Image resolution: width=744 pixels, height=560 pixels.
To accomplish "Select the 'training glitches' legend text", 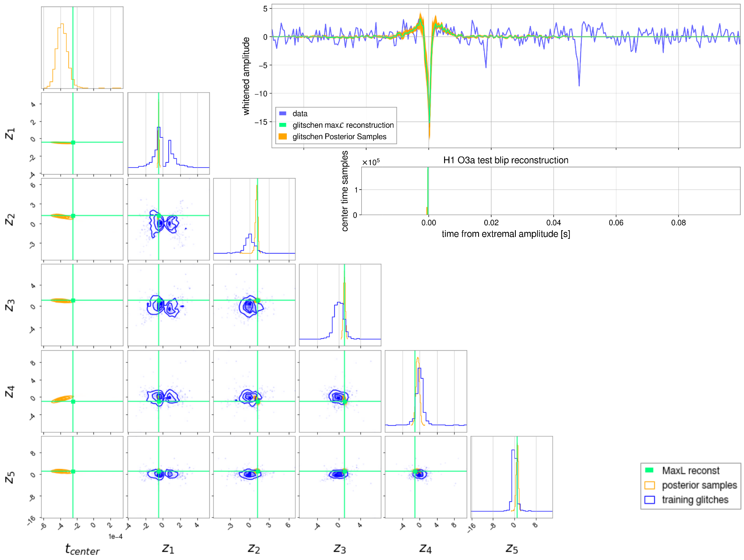I will tap(695, 500).
